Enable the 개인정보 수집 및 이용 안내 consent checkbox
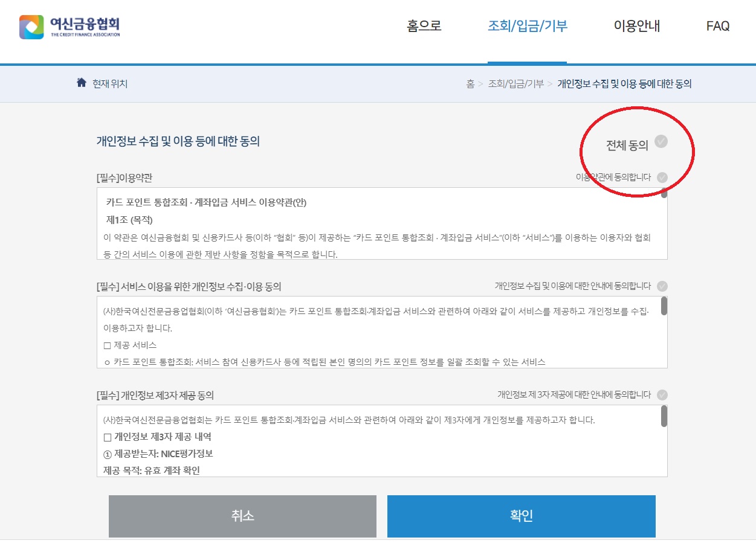This screenshot has width=756, height=549. coord(663,284)
